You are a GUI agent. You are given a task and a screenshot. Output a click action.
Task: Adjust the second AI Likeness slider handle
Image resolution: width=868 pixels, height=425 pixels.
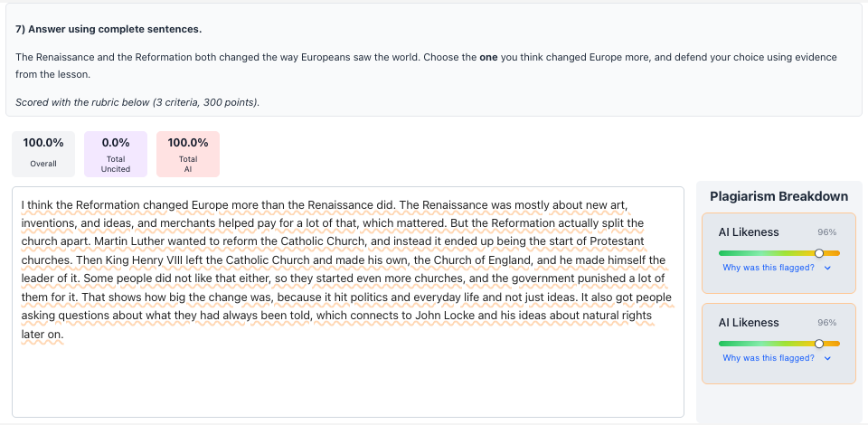[x=819, y=344]
